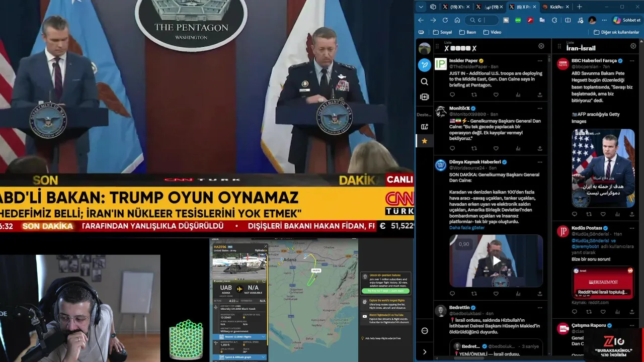
Task: View analytics of MonitörX post
Action: point(518,148)
